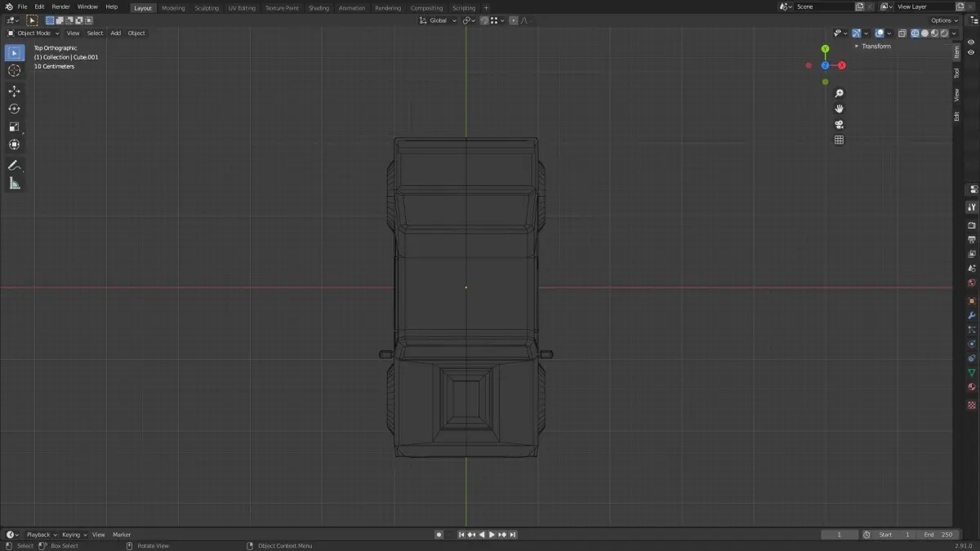Open the pivot point dropdown
Screen dimensions: 980x551
click(x=470, y=20)
